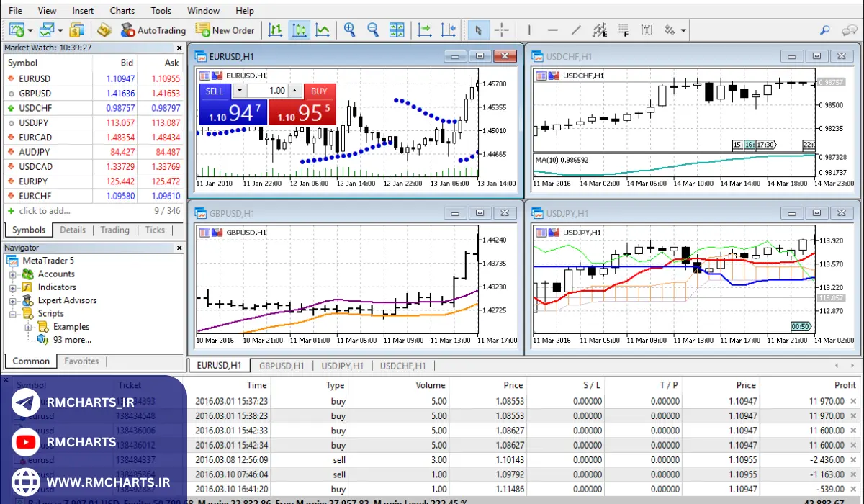Toggle the AutoTrading button

[x=153, y=30]
